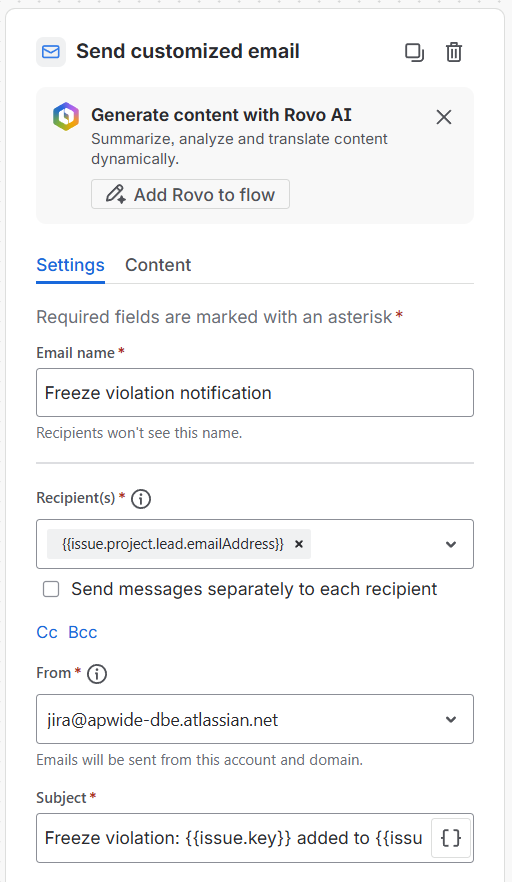Open the Content tab

point(158,265)
